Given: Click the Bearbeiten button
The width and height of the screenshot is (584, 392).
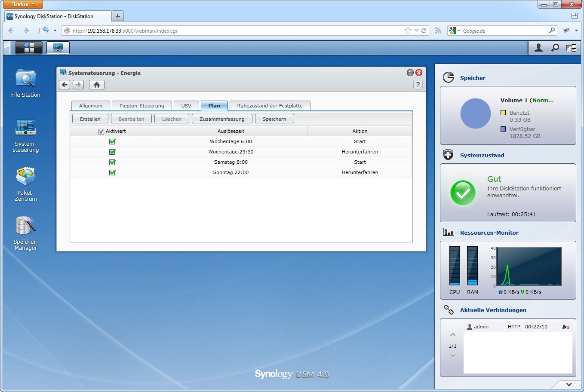Looking at the screenshot, I should coord(132,119).
